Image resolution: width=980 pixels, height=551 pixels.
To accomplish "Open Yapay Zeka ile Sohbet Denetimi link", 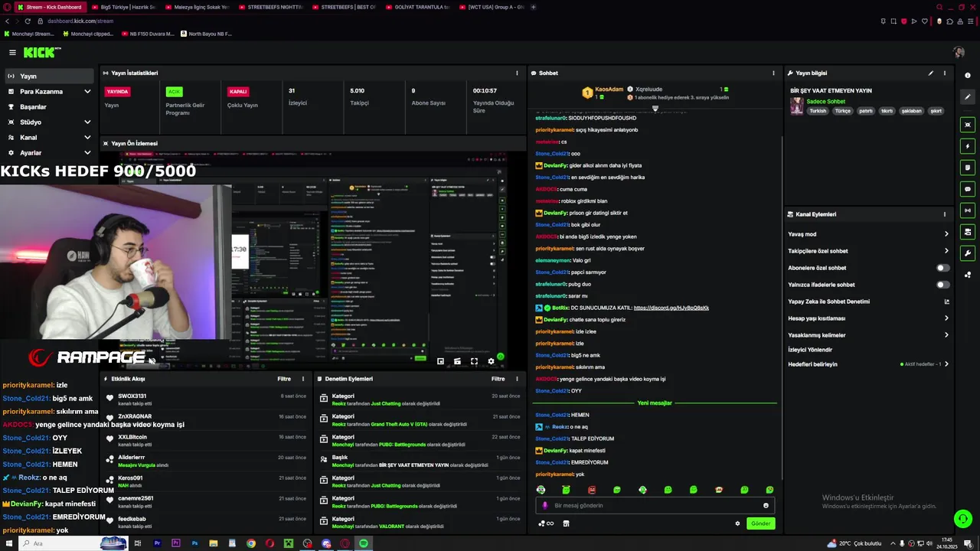I will point(868,302).
